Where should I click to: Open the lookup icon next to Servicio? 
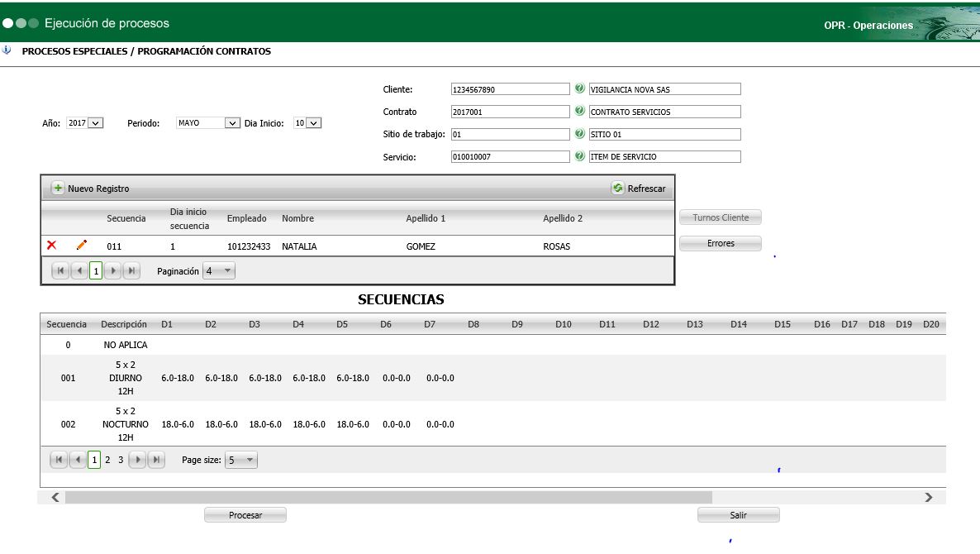click(x=579, y=155)
